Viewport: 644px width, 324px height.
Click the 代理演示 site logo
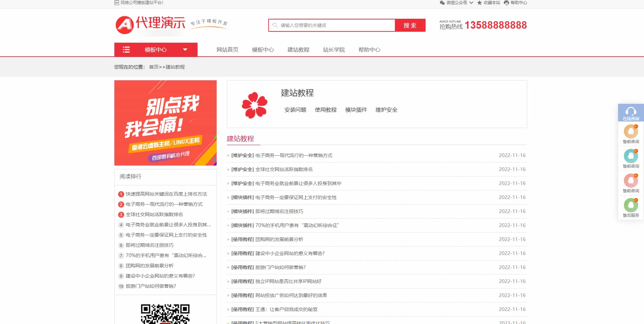pyautogui.click(x=150, y=25)
